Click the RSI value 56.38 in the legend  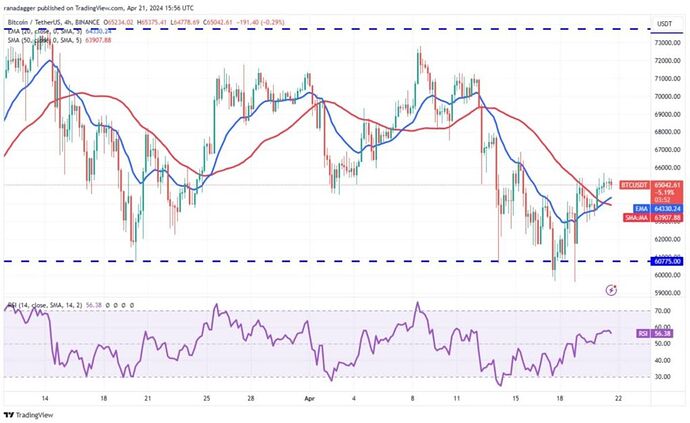(x=94, y=305)
